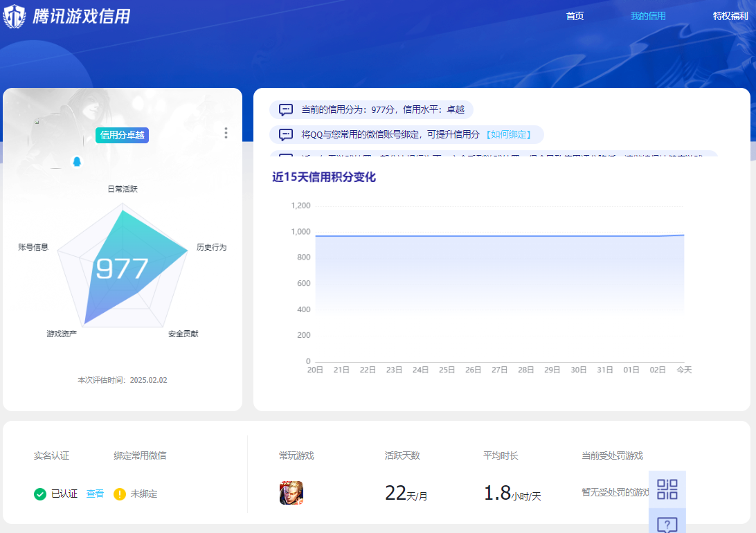Open the Honor of Kings game icon
Image resolution: width=756 pixels, height=533 pixels.
click(x=291, y=493)
